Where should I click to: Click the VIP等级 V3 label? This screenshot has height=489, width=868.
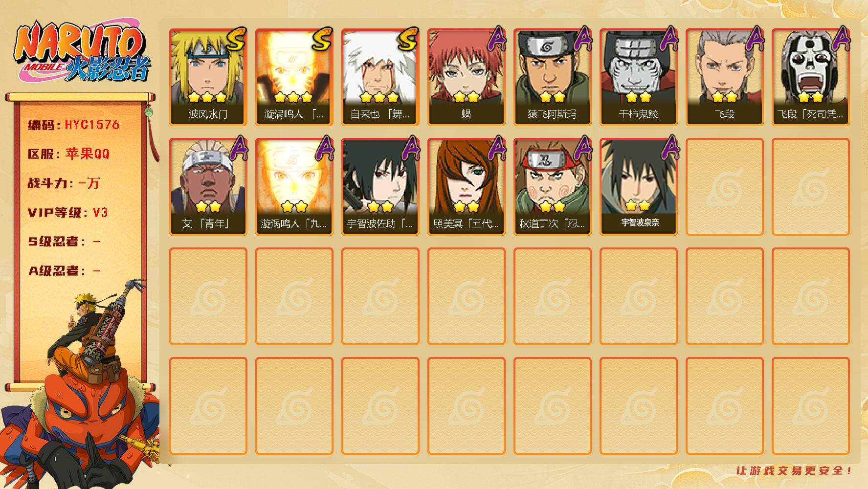click(x=68, y=213)
